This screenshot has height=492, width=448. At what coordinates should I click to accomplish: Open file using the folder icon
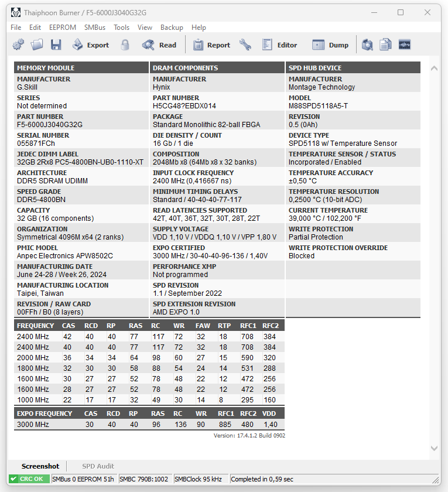click(37, 45)
